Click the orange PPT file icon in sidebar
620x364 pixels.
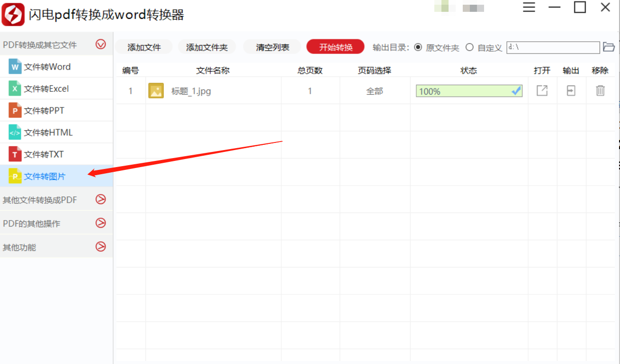pos(15,110)
